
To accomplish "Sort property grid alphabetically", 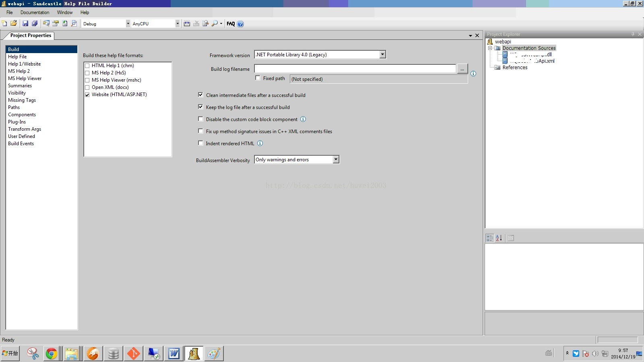I will [x=499, y=238].
